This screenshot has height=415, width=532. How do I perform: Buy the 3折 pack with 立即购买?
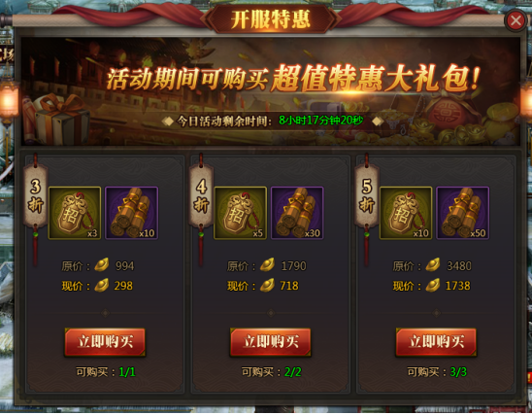(105, 342)
